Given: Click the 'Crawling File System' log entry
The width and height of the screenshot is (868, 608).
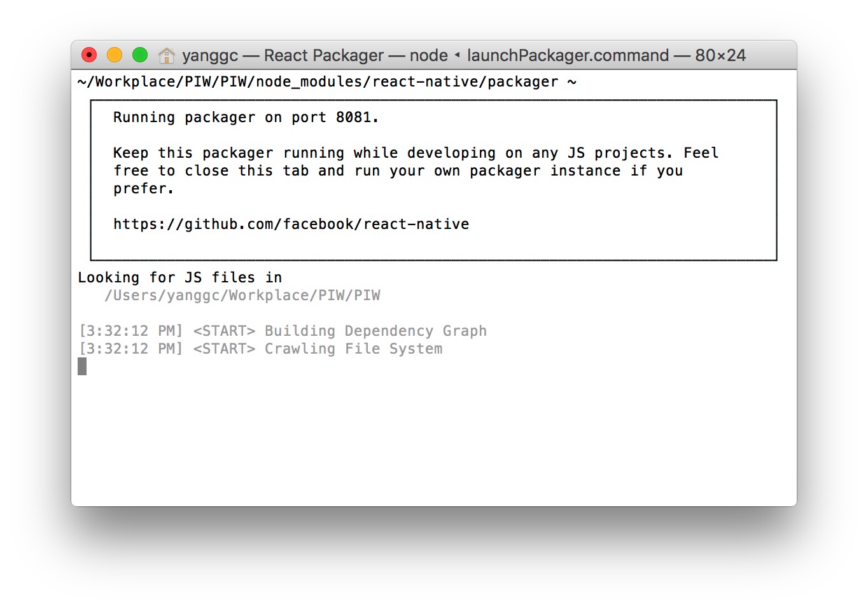Looking at the screenshot, I should (353, 349).
